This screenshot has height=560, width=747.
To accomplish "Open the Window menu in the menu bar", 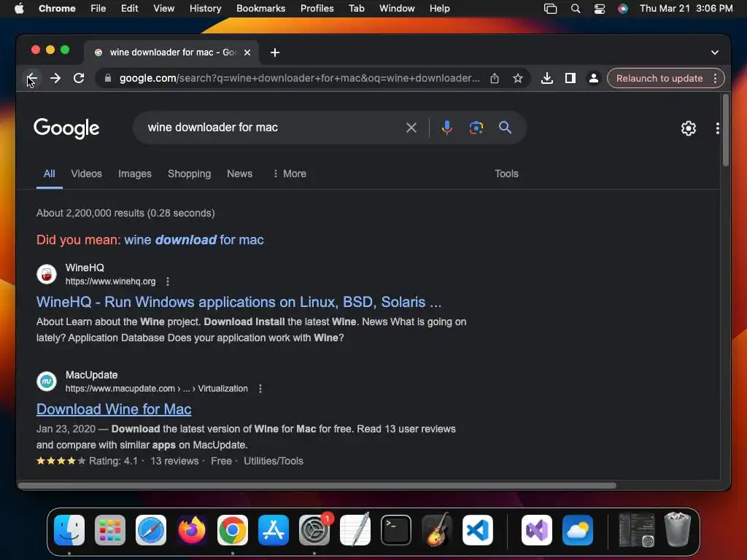I will [x=397, y=9].
